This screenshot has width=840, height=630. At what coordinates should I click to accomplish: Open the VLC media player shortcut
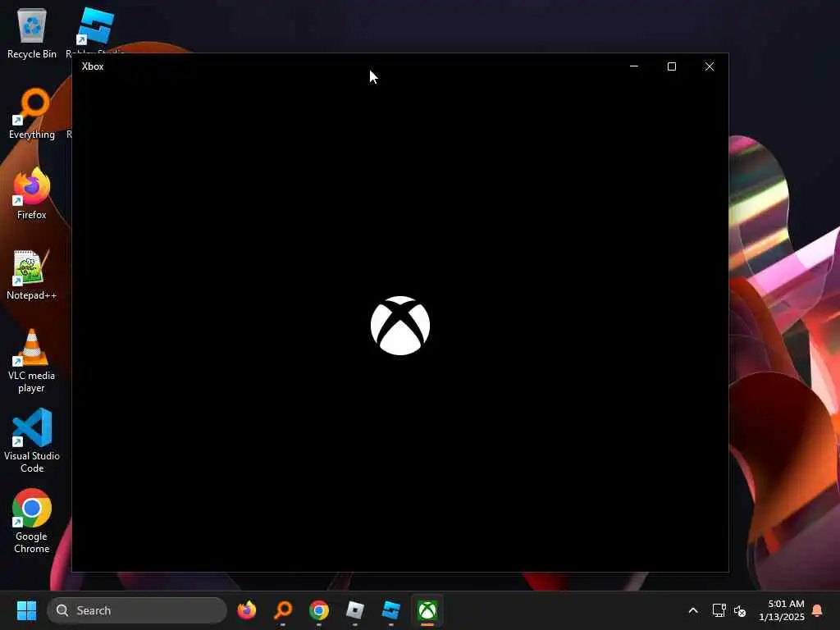pyautogui.click(x=32, y=360)
